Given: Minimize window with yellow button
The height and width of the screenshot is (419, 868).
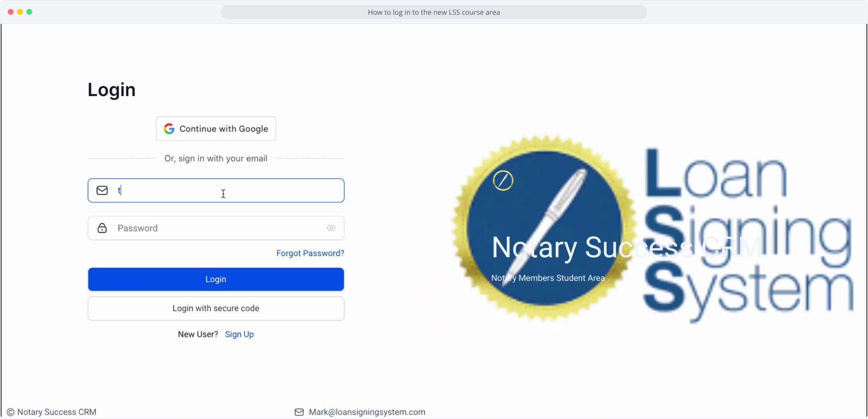Looking at the screenshot, I should point(20,12).
